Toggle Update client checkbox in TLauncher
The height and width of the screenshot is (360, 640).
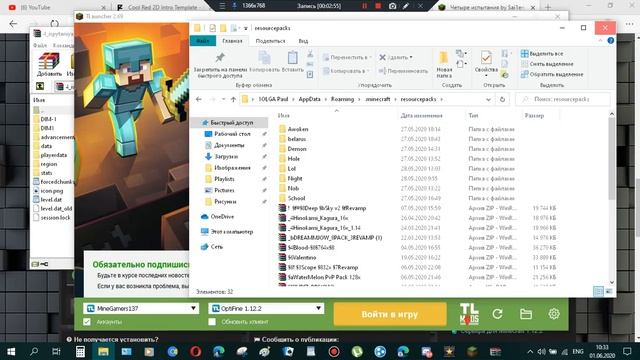click(212, 322)
